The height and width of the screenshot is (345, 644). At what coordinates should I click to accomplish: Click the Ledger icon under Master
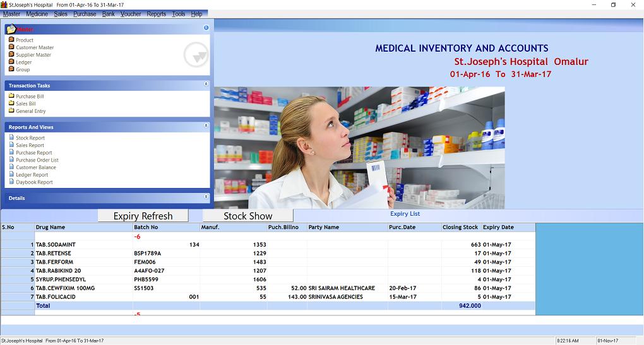11,62
